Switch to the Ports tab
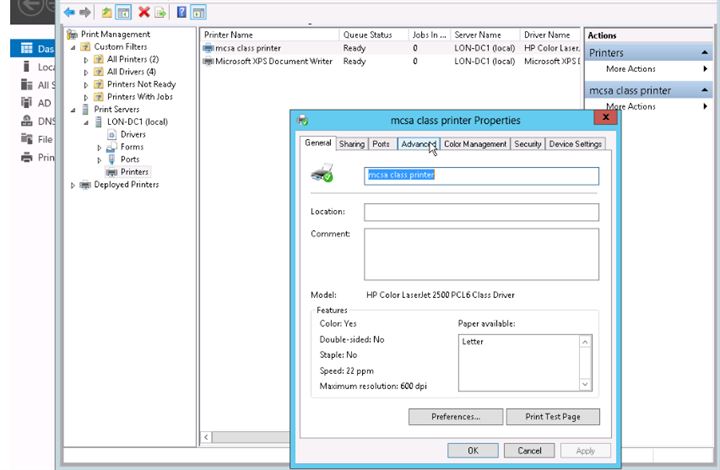Image resolution: width=720 pixels, height=470 pixels. tap(381, 144)
